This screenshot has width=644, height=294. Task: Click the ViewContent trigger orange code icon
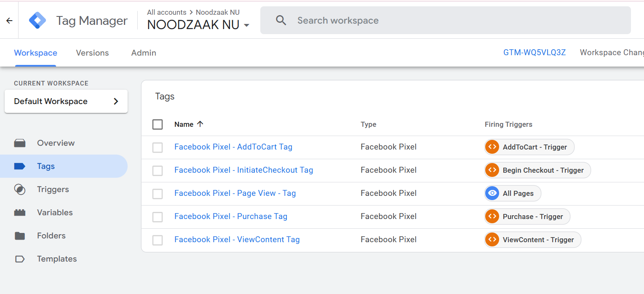coord(492,240)
